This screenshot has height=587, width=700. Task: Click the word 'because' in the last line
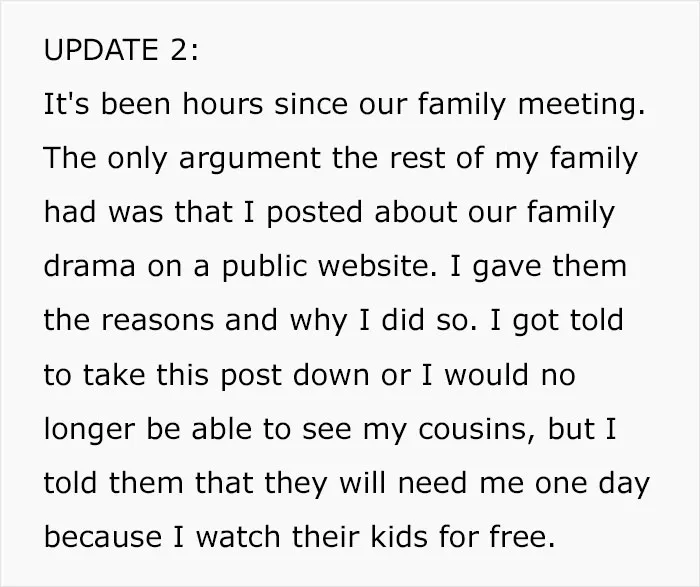103,537
